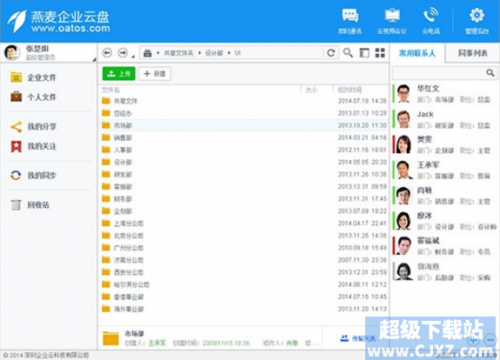Toggle the preview pane layout icon

364,53
